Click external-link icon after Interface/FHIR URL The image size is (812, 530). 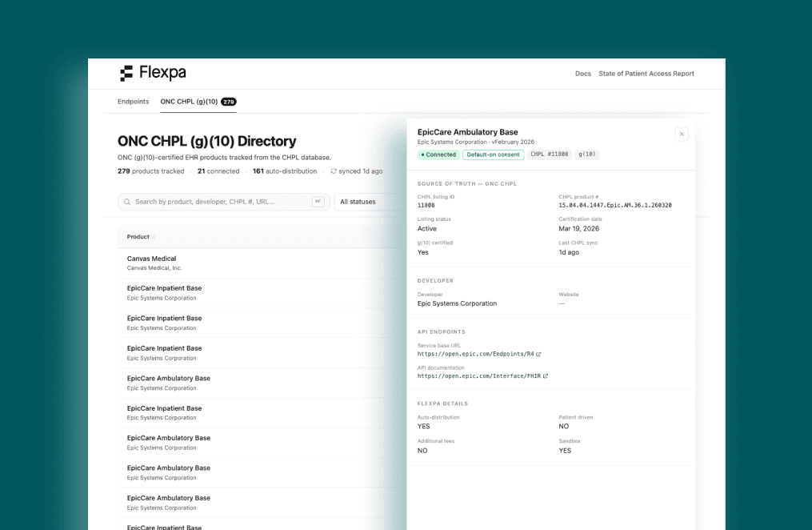click(546, 376)
